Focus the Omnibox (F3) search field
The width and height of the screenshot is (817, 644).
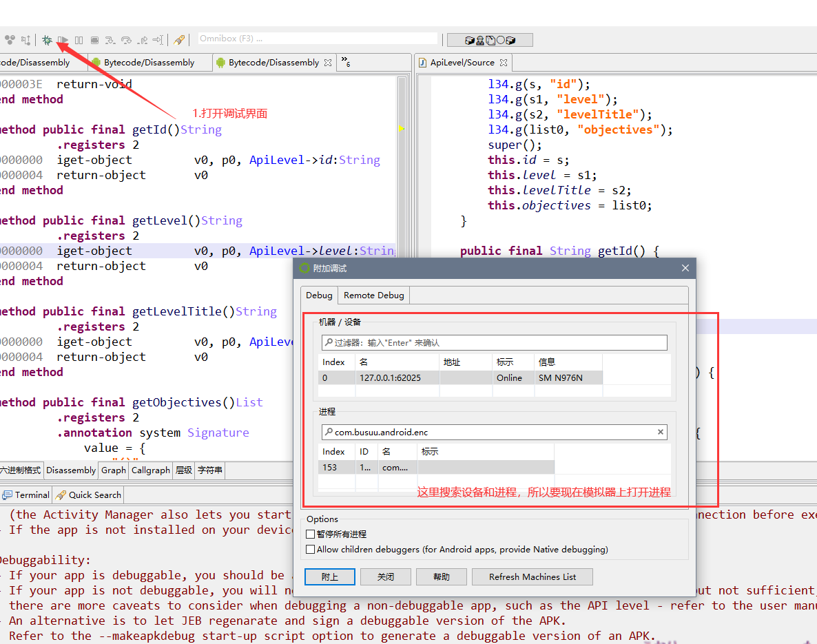pyautogui.click(x=318, y=39)
